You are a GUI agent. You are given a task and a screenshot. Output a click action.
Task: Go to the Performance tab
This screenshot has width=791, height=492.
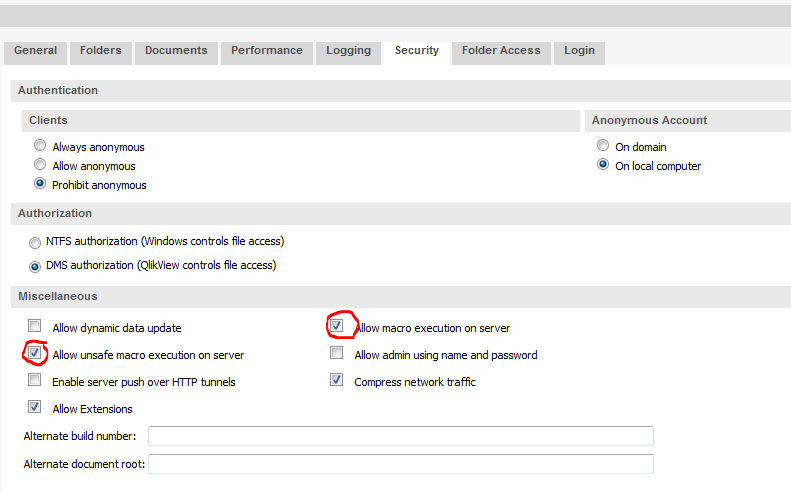point(266,51)
